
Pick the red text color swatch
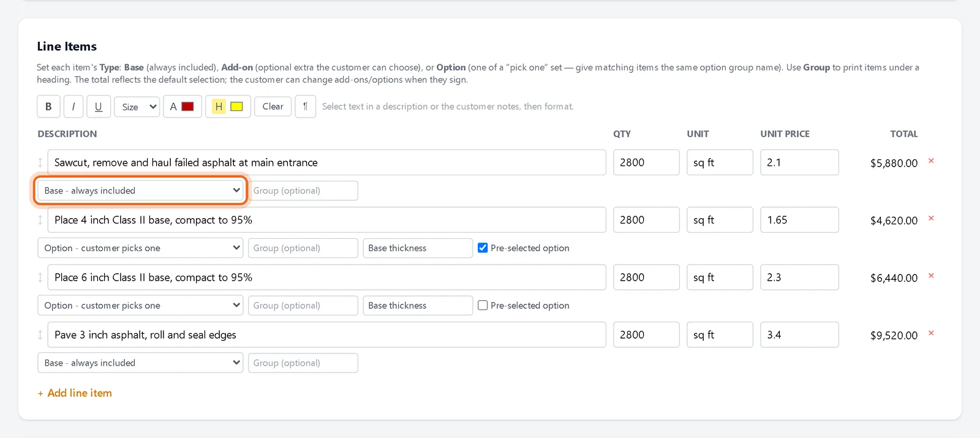pyautogui.click(x=188, y=107)
